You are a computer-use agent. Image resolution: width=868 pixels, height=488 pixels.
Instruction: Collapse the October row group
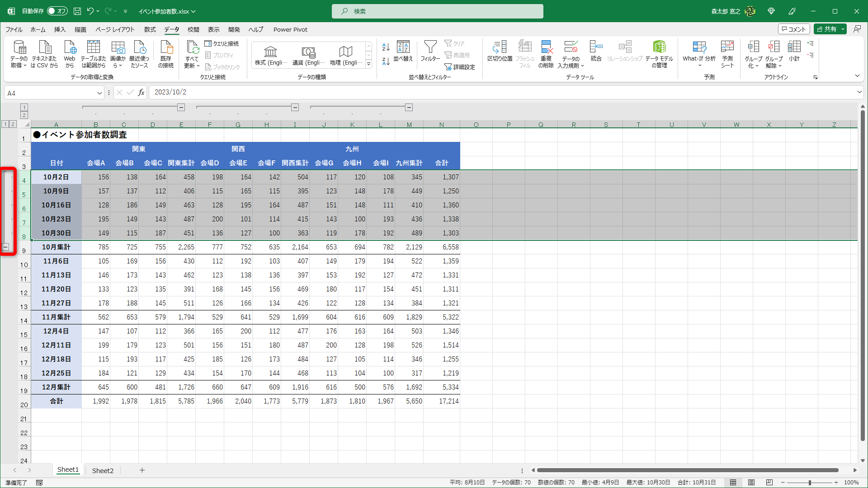5,247
